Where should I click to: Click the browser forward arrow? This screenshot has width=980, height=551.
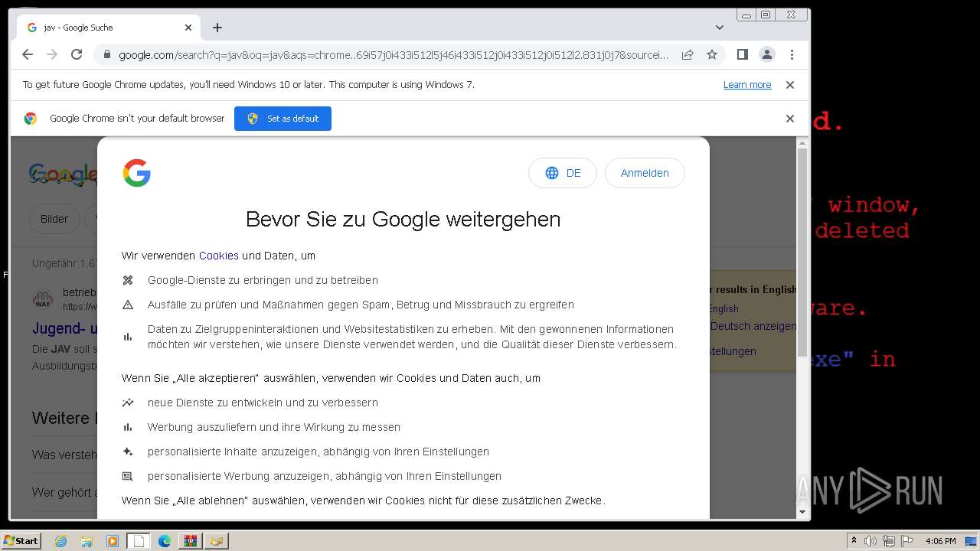52,54
